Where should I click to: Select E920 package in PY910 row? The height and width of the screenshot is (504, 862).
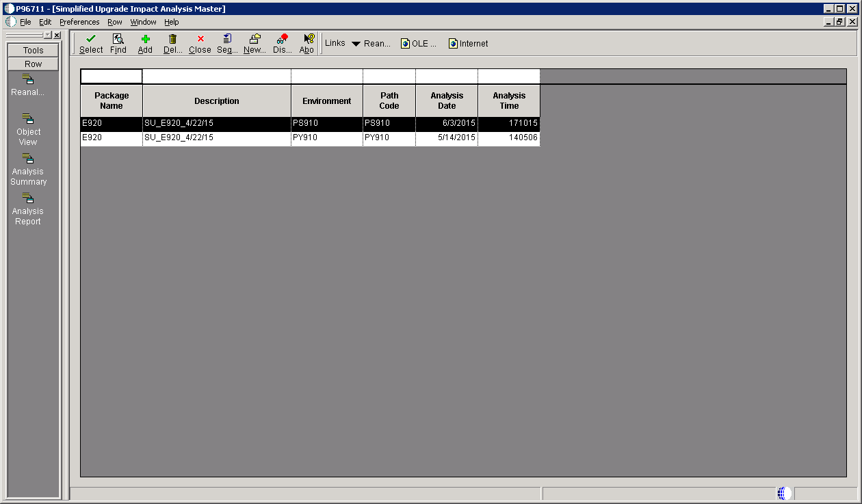pyautogui.click(x=112, y=138)
